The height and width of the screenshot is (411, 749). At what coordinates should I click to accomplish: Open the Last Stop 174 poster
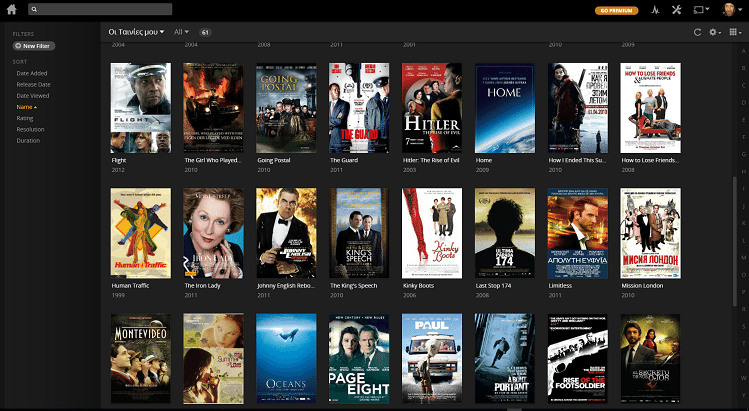coord(504,233)
